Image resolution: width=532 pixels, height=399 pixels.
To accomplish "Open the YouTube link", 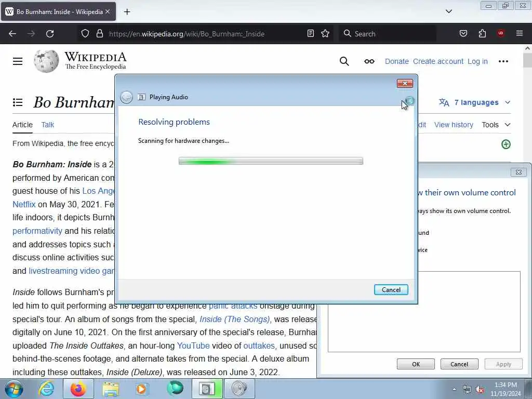I will pos(193,345).
